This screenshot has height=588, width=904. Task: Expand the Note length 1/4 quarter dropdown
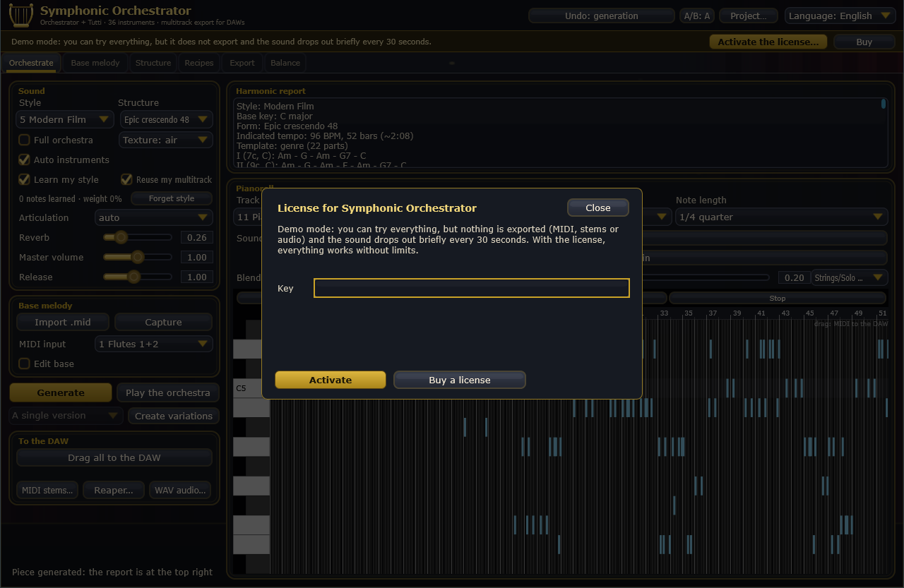pos(781,217)
